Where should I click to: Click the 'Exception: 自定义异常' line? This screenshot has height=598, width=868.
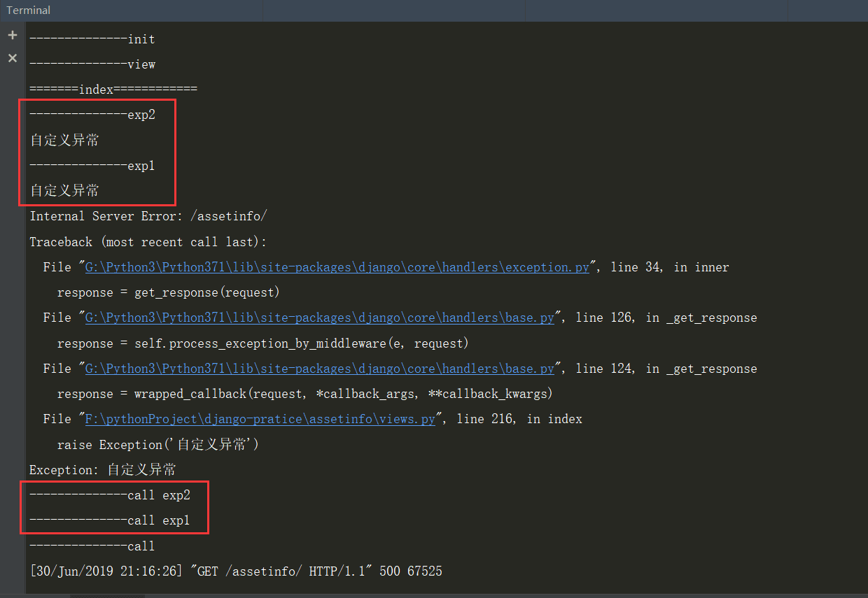pos(103,470)
